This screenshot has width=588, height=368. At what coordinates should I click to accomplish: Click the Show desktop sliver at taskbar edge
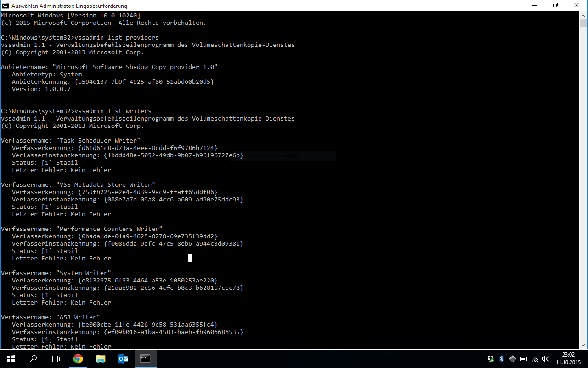[587, 359]
